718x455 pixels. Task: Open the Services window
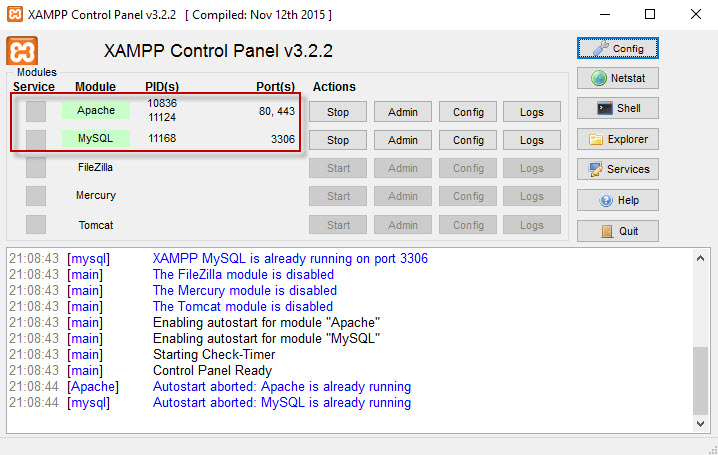click(617, 169)
